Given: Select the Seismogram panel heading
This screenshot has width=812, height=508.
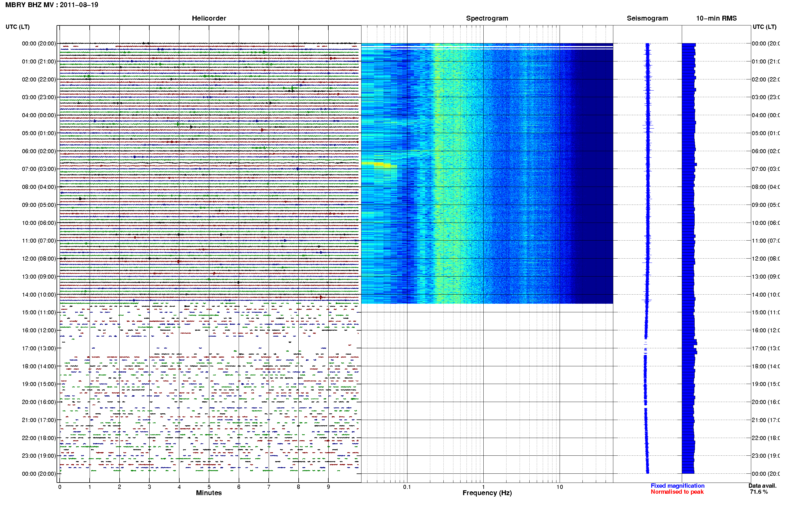Looking at the screenshot, I should click(647, 18).
